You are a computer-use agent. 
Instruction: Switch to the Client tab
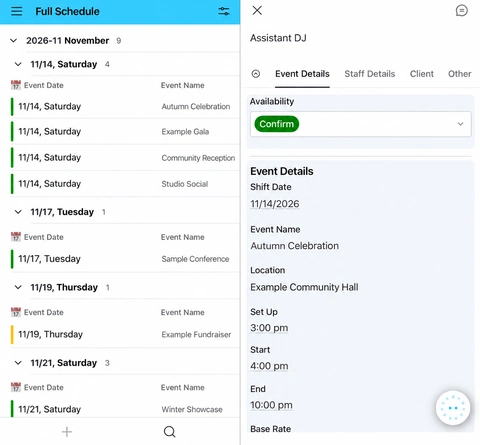[x=422, y=74]
